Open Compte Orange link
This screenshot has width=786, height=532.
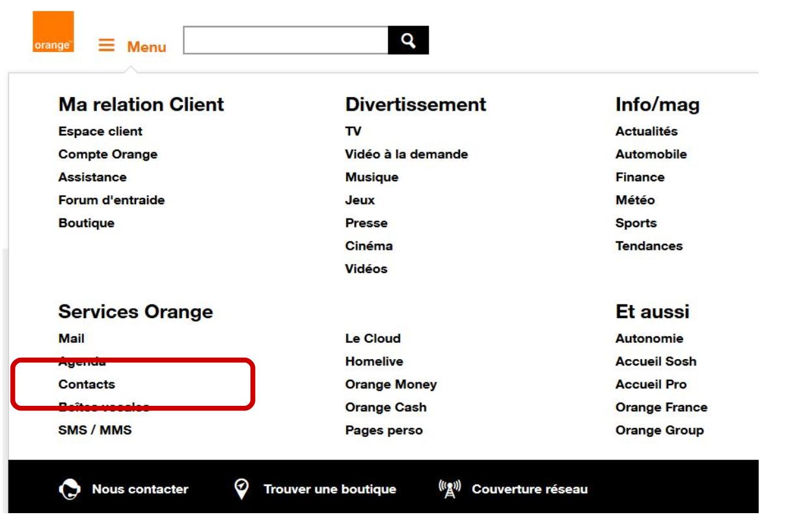point(108,154)
